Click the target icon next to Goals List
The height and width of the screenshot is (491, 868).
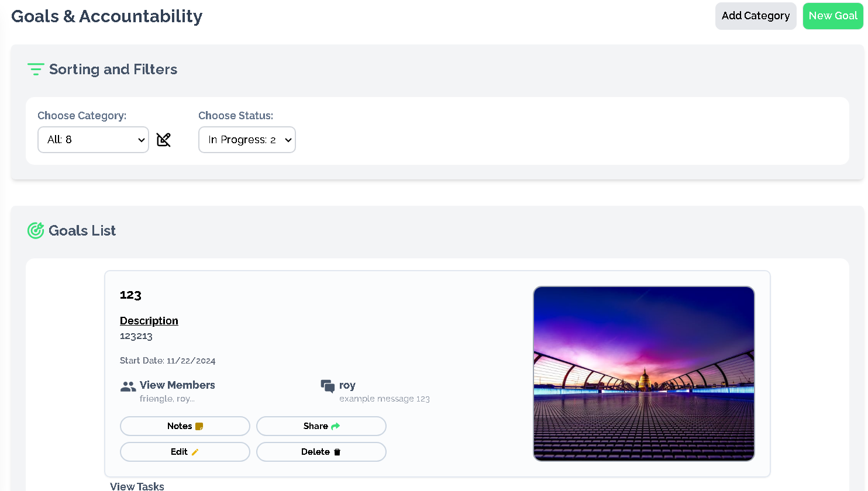click(36, 231)
